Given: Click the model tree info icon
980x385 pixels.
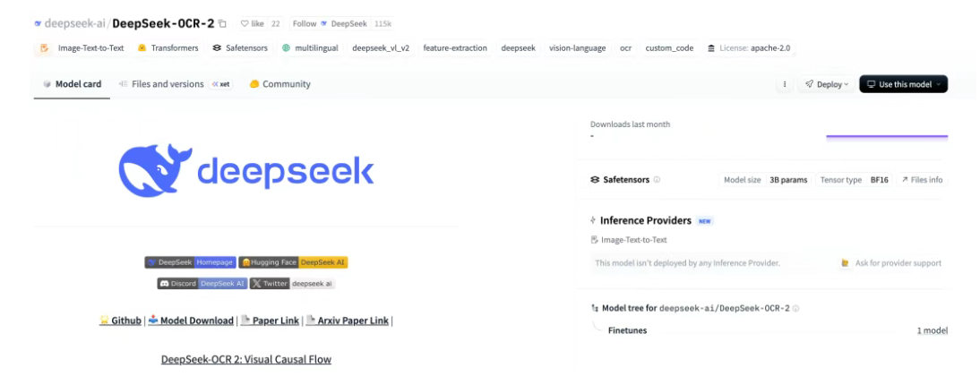Looking at the screenshot, I should coord(795,308).
